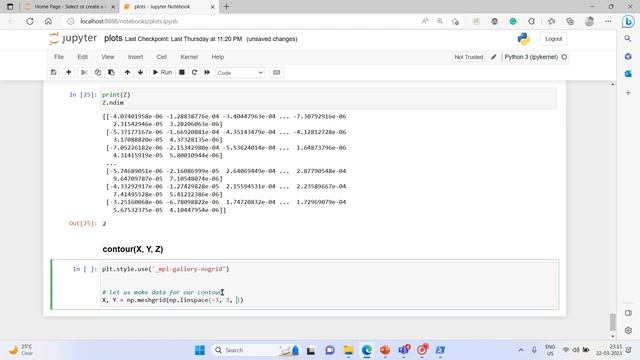The width and height of the screenshot is (640, 360).
Task: Restart the kernel icon
Action: pos(194,72)
